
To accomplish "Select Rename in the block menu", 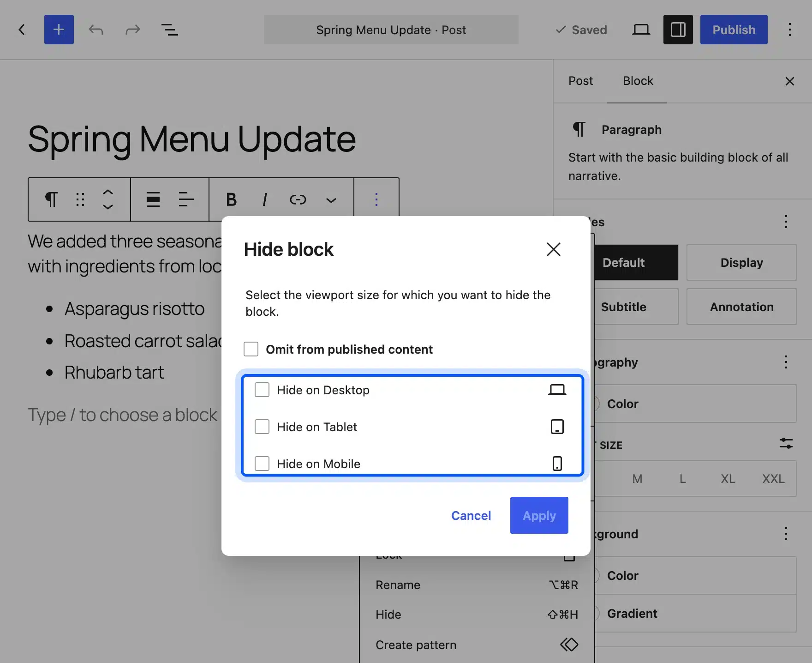I will 477,585.
